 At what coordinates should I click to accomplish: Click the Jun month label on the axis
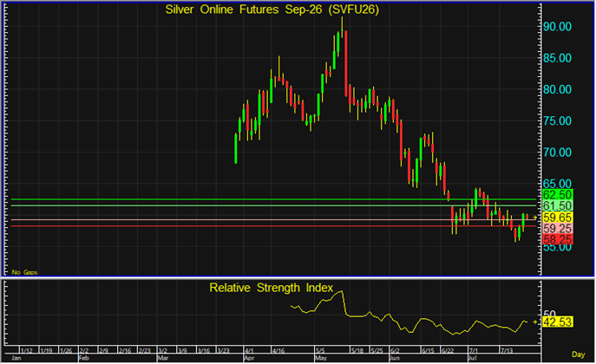[395, 358]
